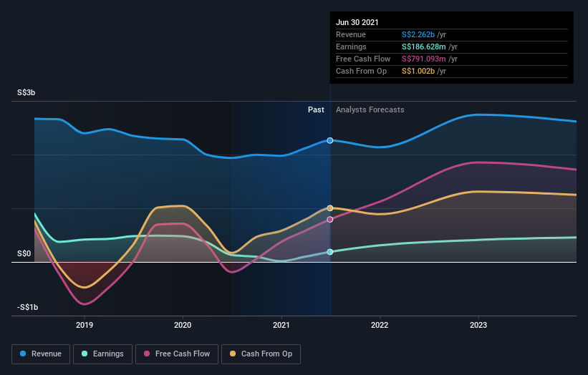The image size is (588, 375).
Task: Click the 2021 x-axis label
Action: (281, 325)
